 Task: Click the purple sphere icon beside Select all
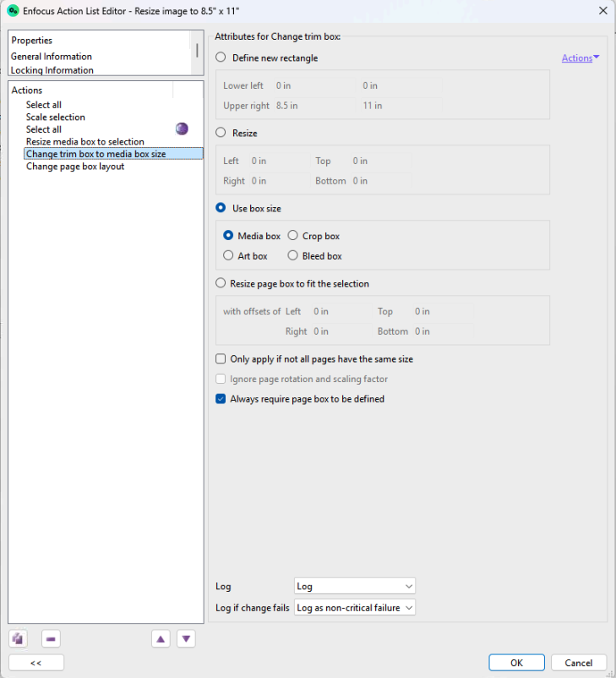tap(182, 128)
